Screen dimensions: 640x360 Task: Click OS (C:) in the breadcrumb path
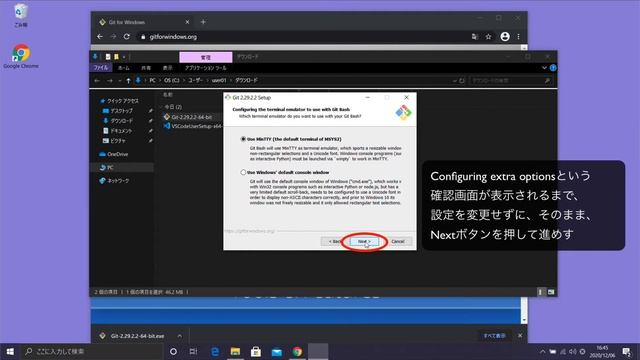tap(172, 80)
